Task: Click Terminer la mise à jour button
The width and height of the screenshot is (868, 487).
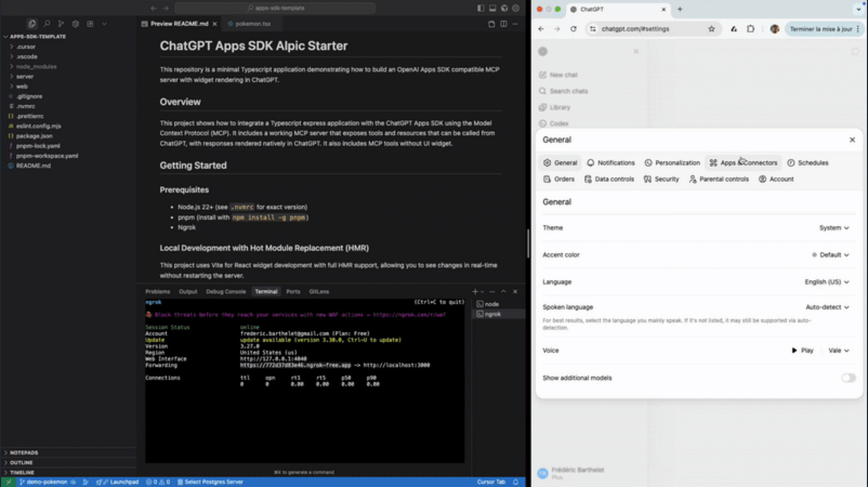Action: pos(824,29)
